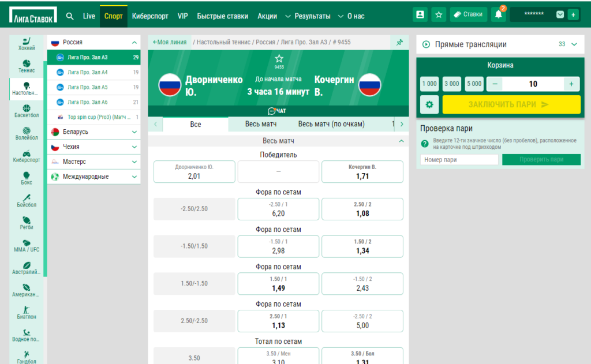Select Tennis sport icon
591x364 pixels.
[27, 66]
